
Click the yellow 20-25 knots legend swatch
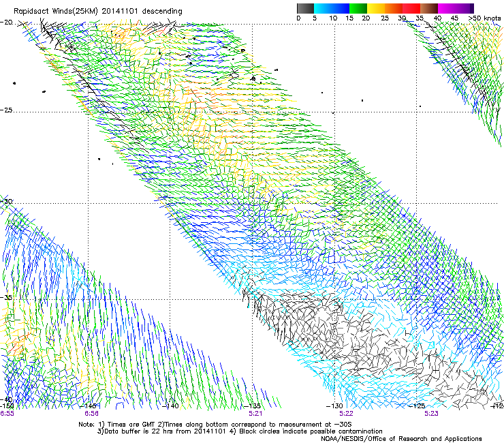click(x=376, y=8)
